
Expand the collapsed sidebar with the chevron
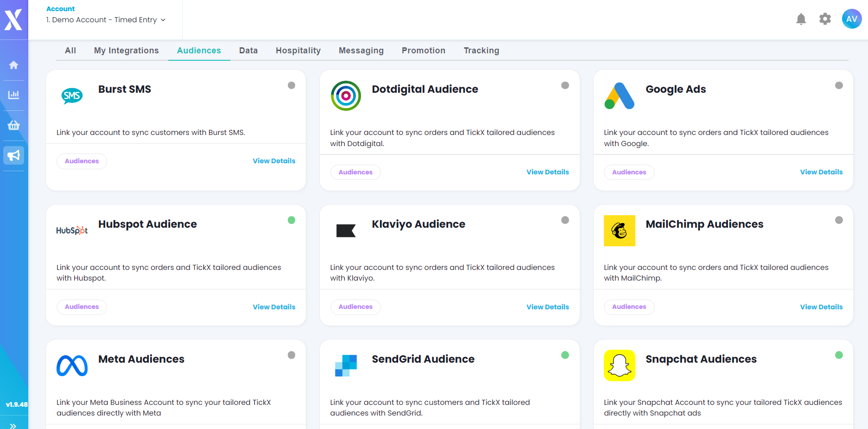(x=13, y=423)
